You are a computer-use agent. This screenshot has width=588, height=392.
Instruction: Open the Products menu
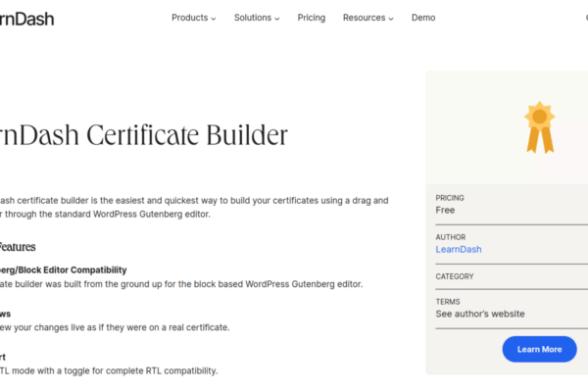pos(193,18)
